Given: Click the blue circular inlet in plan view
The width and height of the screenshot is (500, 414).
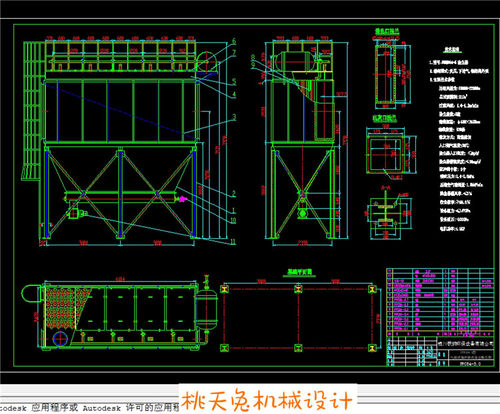Looking at the screenshot, I should tap(60, 339).
